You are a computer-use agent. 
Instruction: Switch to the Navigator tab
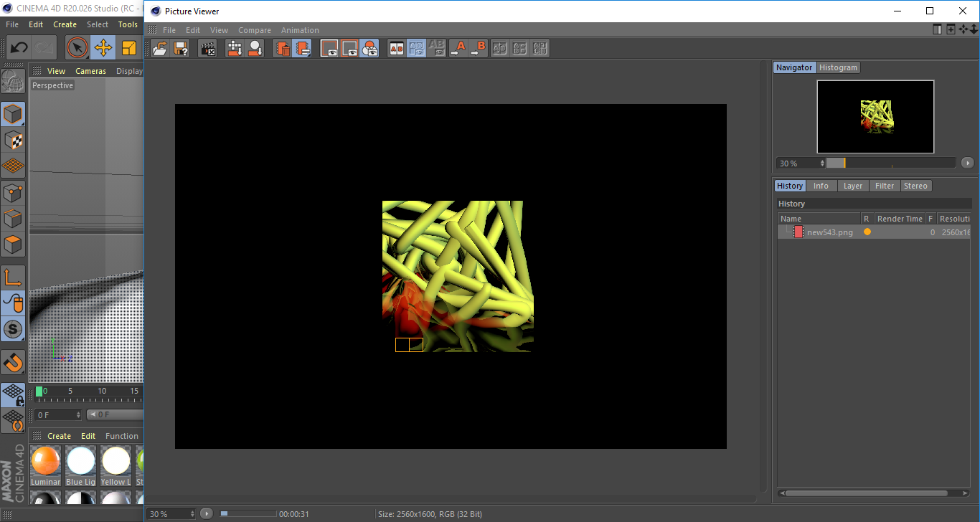794,67
